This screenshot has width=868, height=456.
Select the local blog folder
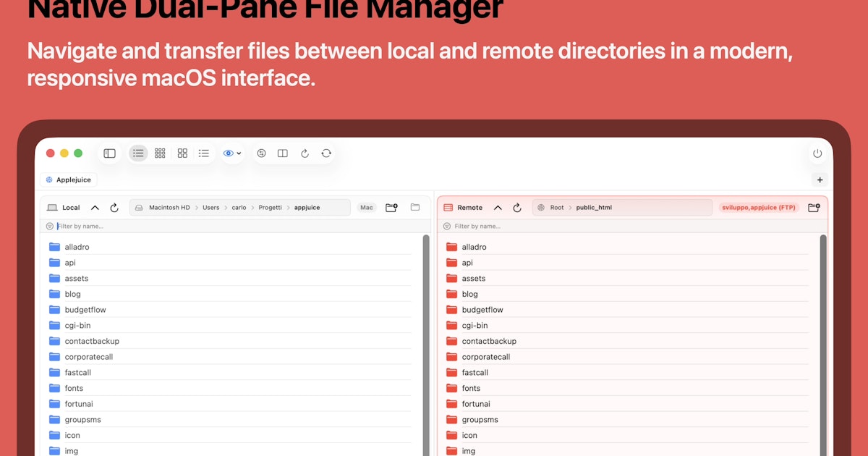pos(230,294)
